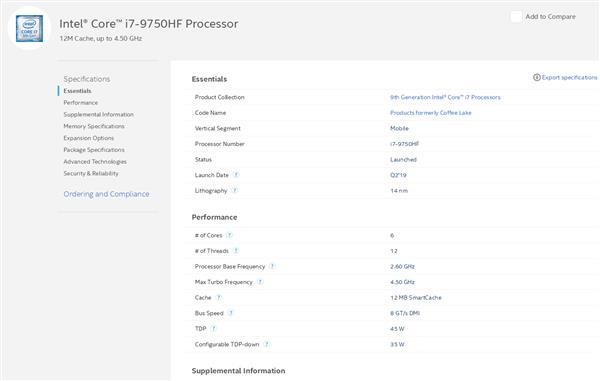The width and height of the screenshot is (600, 381).
Task: Select the Processor Number value i7-9750HF
Action: [x=404, y=144]
